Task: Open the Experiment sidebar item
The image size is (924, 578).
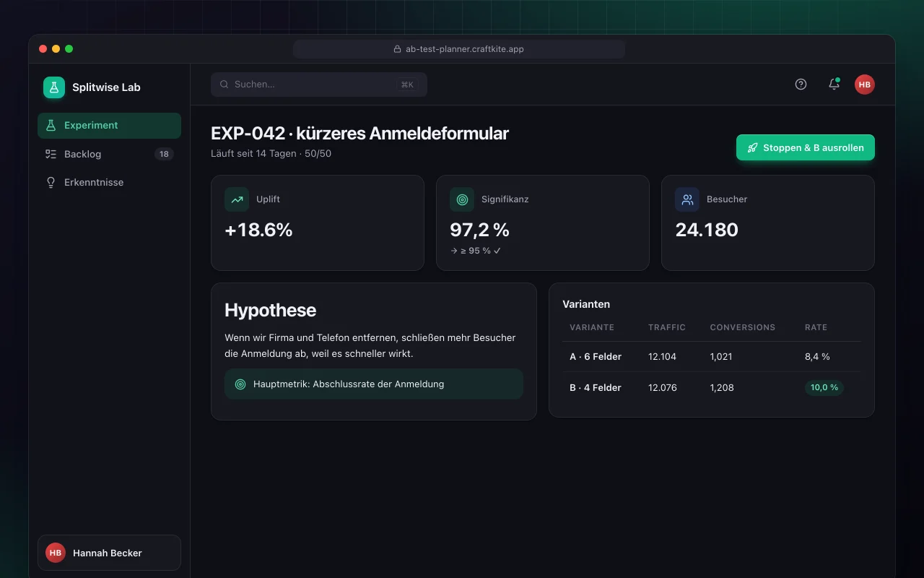Action: point(109,125)
